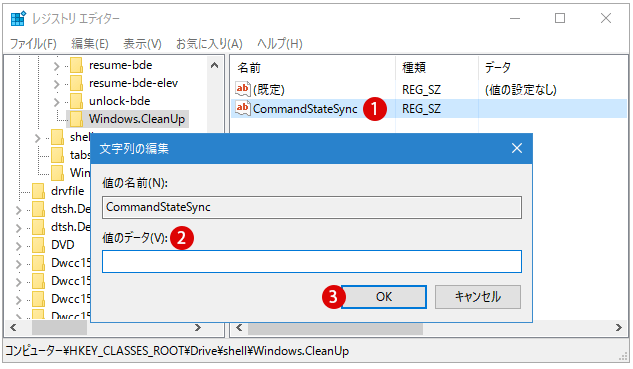Click the string icon beside CommandStateSync value
633x369 pixels.
[243, 109]
